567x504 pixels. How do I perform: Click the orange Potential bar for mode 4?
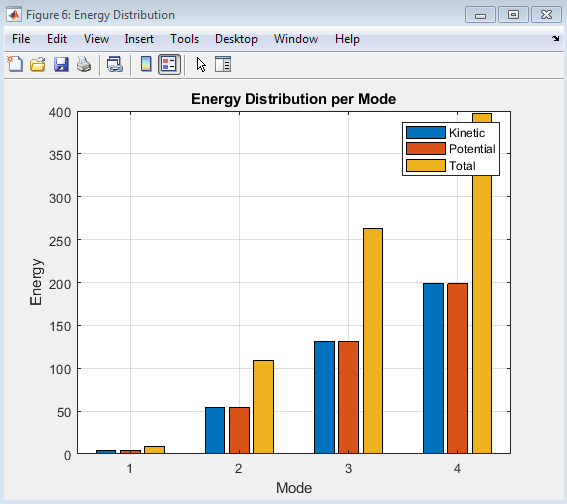(x=457, y=368)
